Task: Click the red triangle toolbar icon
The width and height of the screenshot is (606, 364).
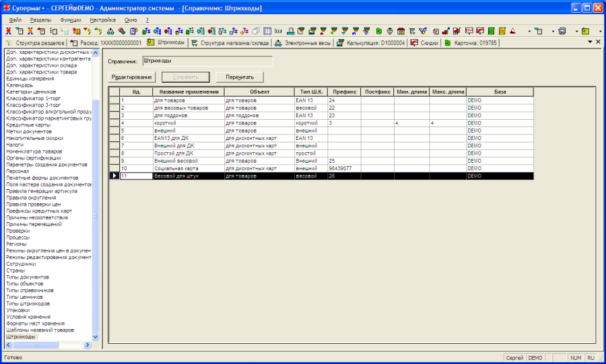Action: point(512,31)
